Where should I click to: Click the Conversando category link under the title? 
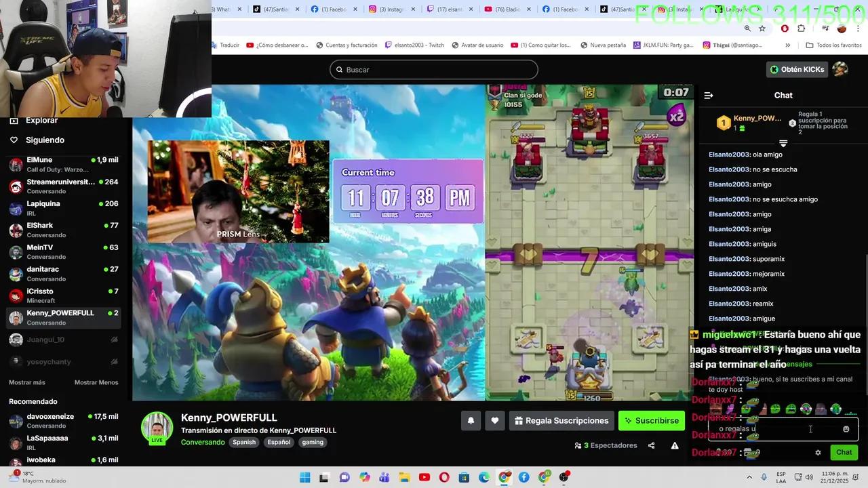[x=203, y=442]
